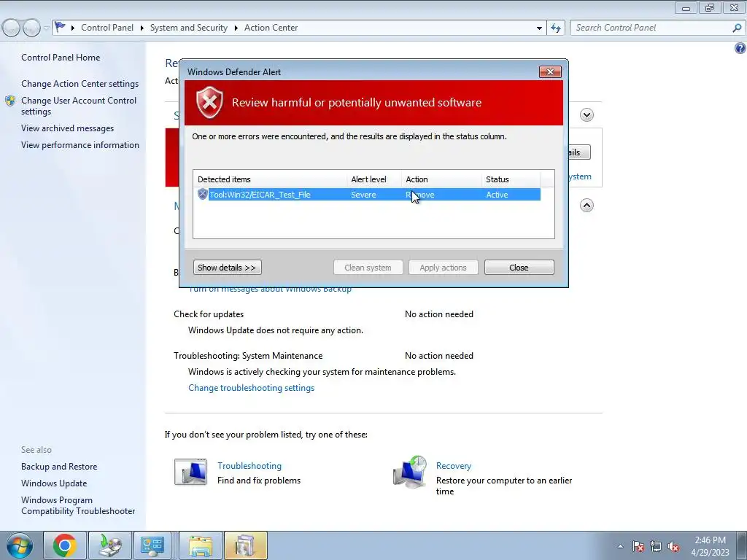Click the search magnifier icon

[737, 28]
